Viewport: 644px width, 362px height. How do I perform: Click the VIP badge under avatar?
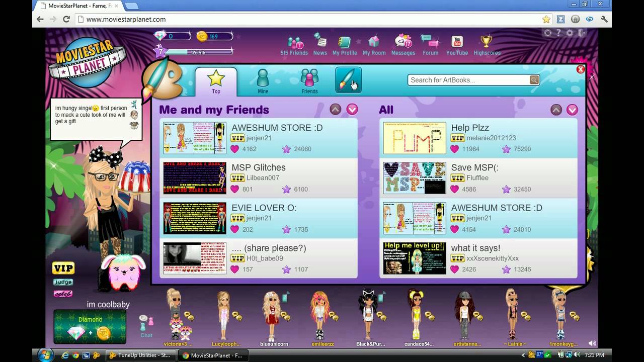coord(63,268)
